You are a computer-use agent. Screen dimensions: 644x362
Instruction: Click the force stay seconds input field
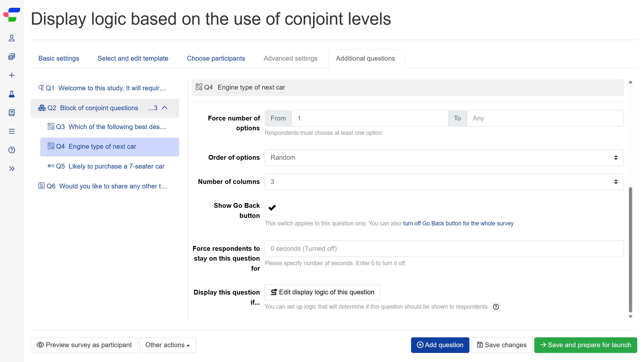coord(444,249)
